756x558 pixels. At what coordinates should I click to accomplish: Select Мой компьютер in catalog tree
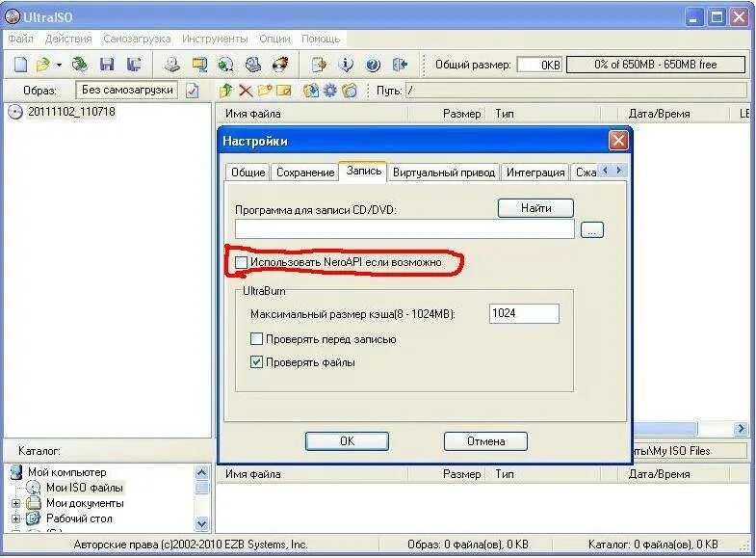(66, 472)
